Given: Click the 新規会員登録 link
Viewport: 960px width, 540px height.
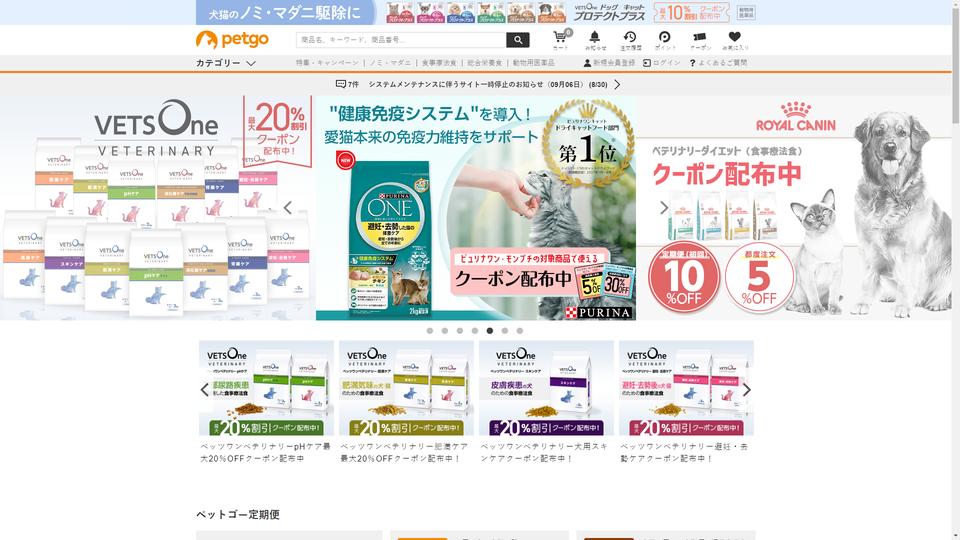Looking at the screenshot, I should point(614,63).
